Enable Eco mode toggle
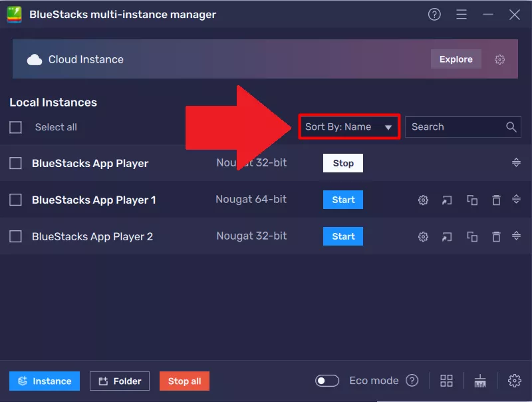This screenshot has width=532, height=402. (327, 381)
